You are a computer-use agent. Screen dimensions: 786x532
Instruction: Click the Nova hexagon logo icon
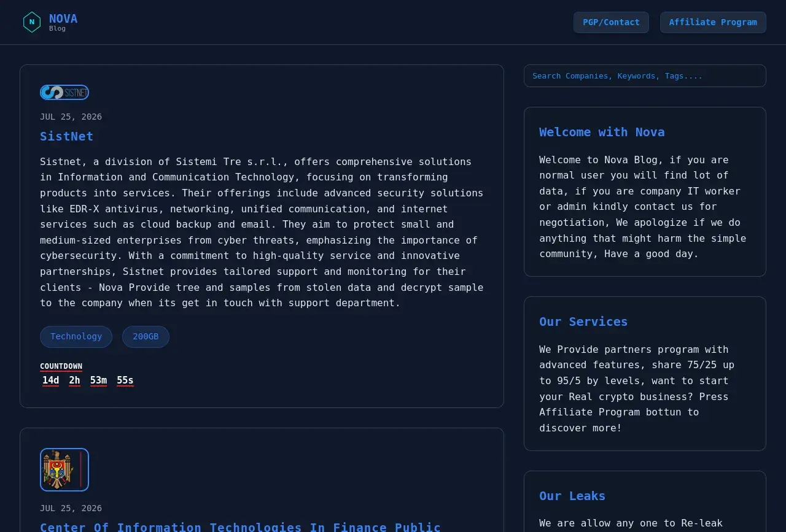tap(32, 22)
